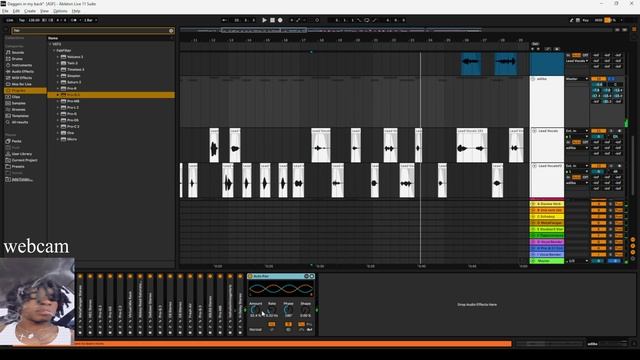
Task: Click the Rate knob on Auto Pan
Action: (272, 310)
